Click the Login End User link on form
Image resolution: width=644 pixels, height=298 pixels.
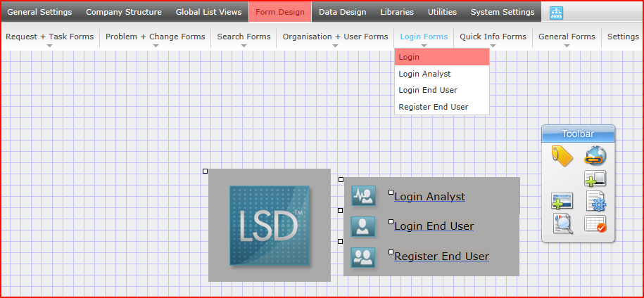pyautogui.click(x=434, y=226)
